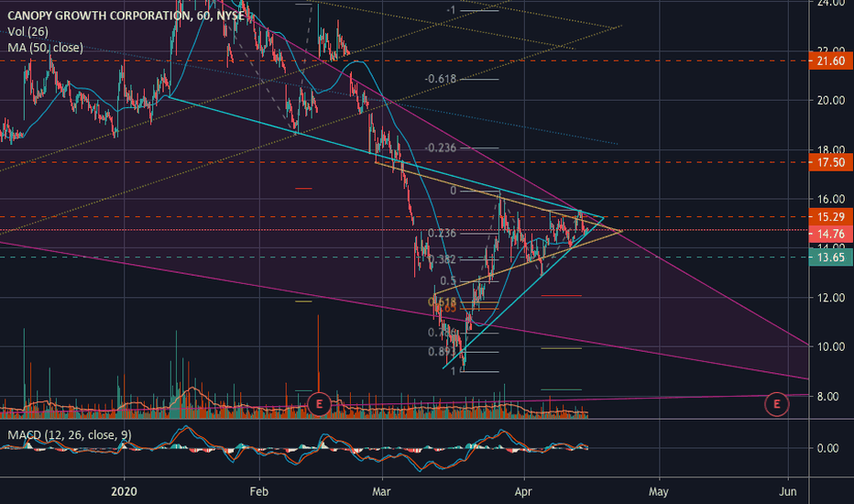The image size is (854, 504).
Task: Click the 0.00 MACD scale value
Action: (x=827, y=448)
